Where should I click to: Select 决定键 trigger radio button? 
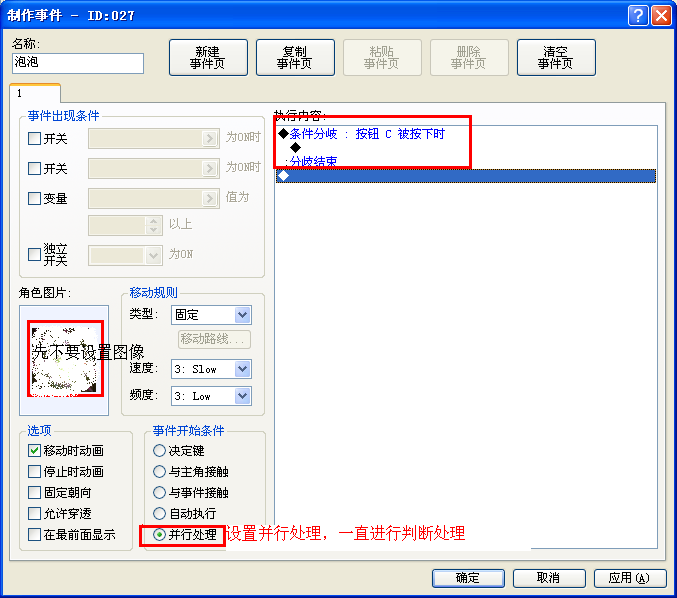pyautogui.click(x=159, y=451)
